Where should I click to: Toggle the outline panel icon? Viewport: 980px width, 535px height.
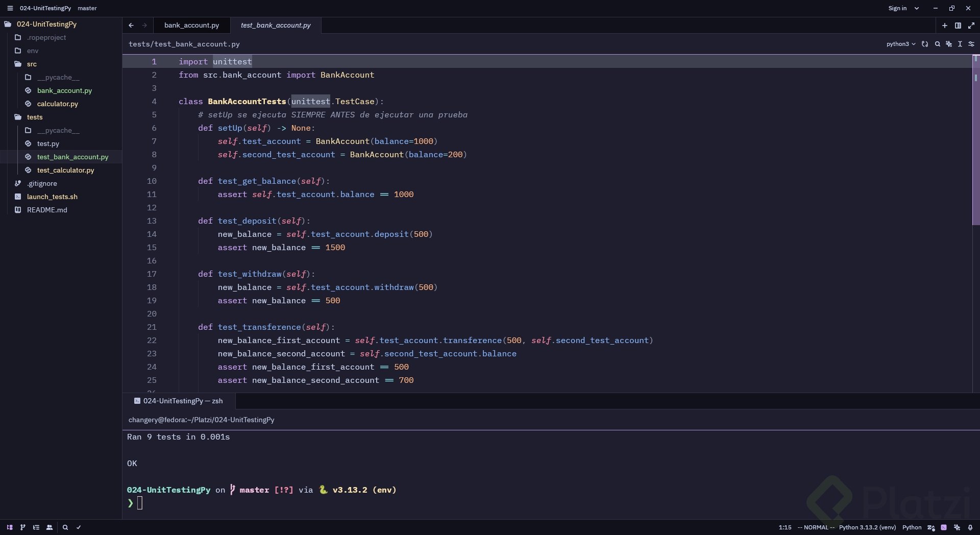(36, 527)
